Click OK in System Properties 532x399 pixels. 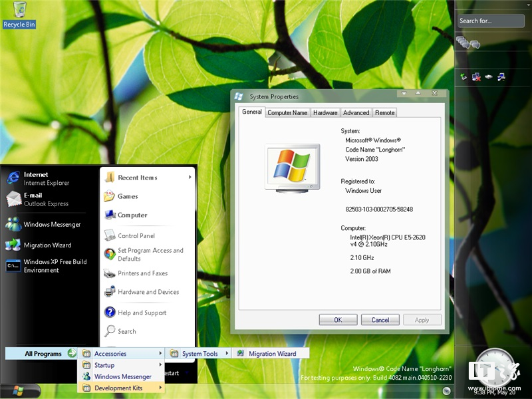click(x=338, y=320)
